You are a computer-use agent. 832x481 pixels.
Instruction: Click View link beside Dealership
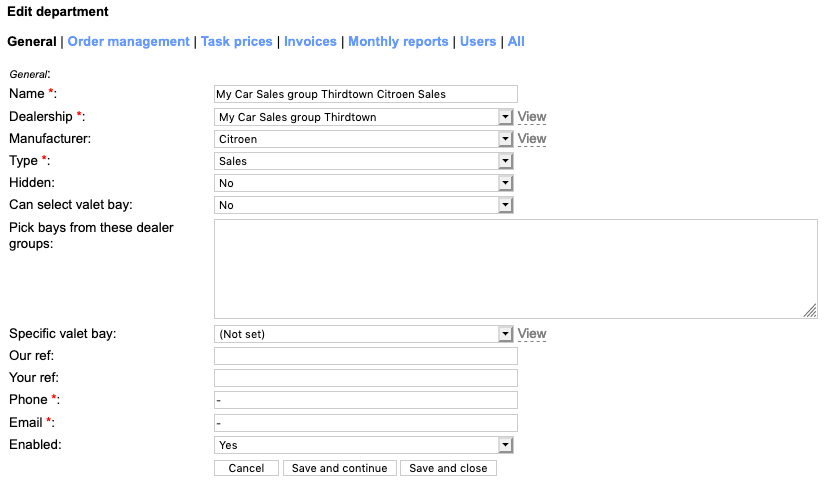click(532, 117)
